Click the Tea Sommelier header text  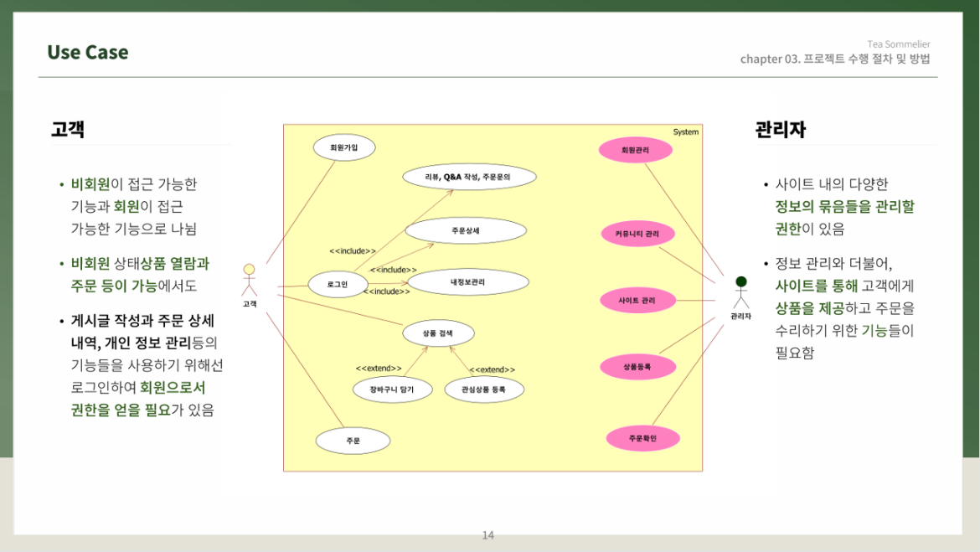point(898,44)
